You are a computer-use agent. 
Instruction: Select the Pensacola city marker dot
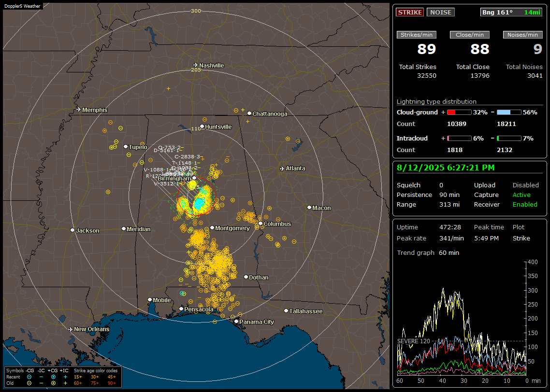click(181, 309)
